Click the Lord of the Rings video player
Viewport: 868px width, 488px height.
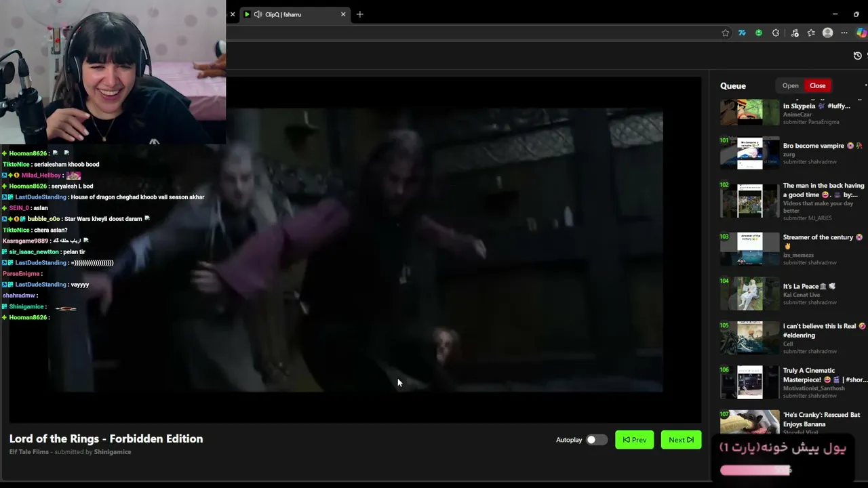pyautogui.click(x=355, y=249)
